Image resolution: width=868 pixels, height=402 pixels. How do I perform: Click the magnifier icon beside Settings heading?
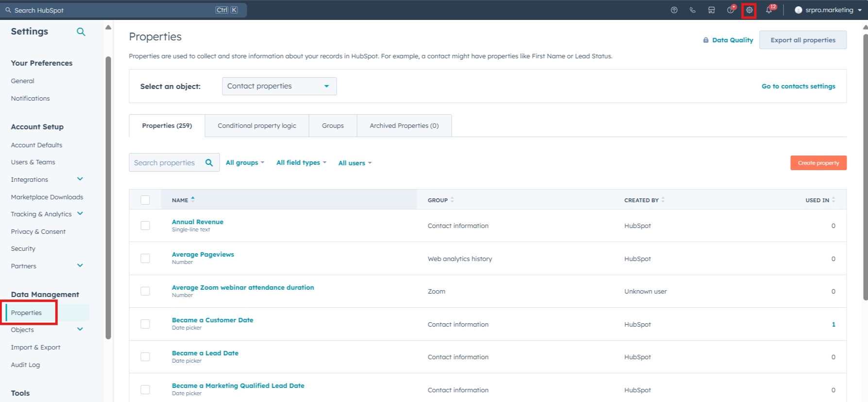[81, 32]
